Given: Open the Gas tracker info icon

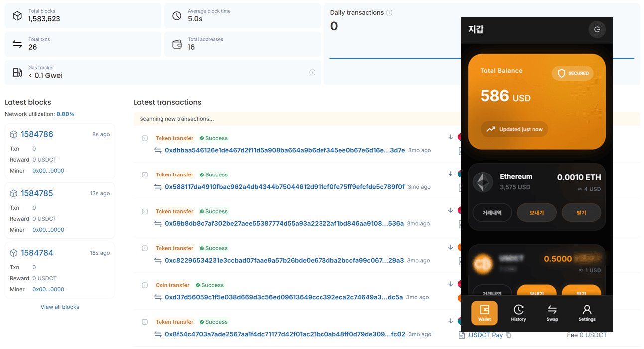Looking at the screenshot, I should tap(312, 72).
